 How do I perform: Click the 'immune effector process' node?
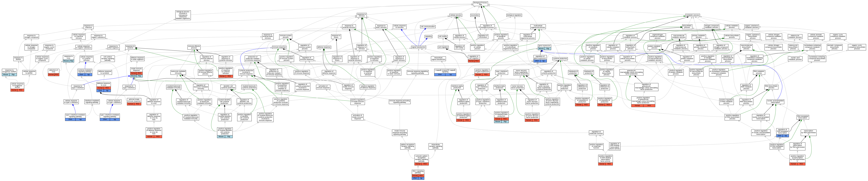tap(194, 47)
